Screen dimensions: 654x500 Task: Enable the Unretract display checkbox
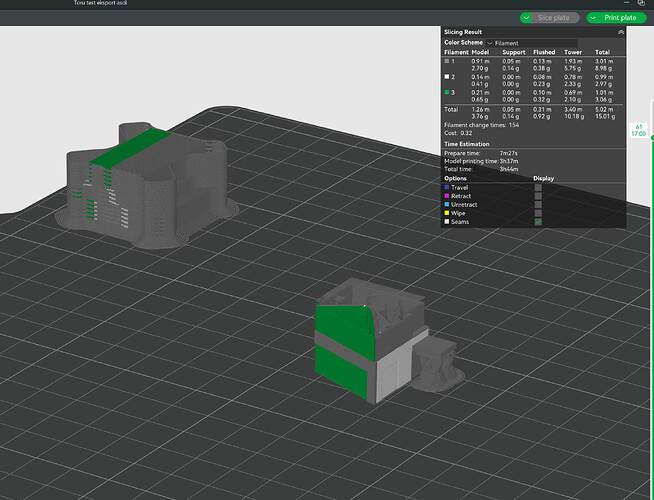[538, 205]
